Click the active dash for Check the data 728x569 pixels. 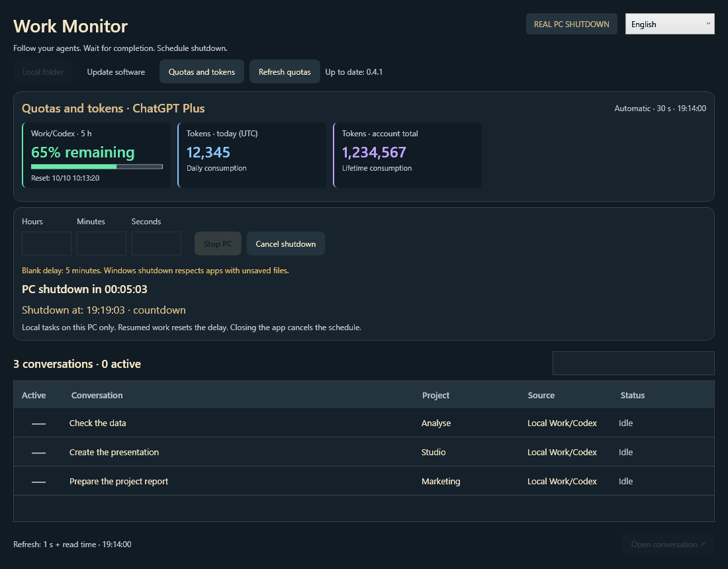click(38, 423)
